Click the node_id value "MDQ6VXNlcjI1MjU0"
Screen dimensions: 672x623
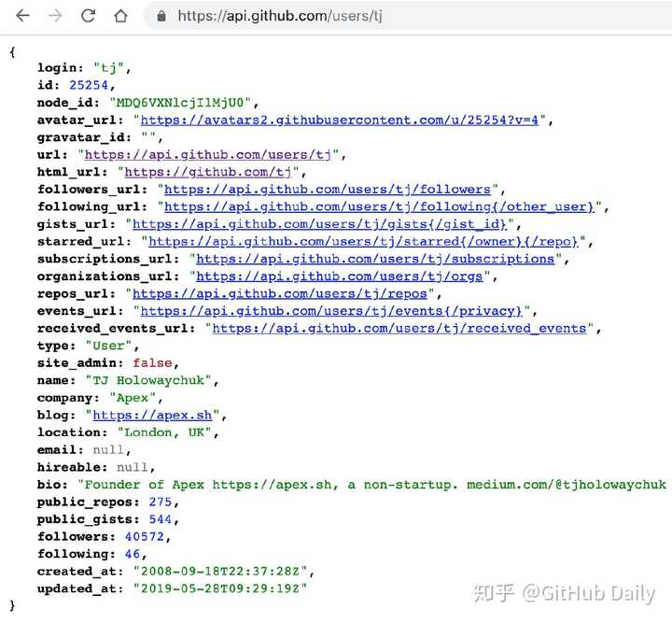(180, 103)
